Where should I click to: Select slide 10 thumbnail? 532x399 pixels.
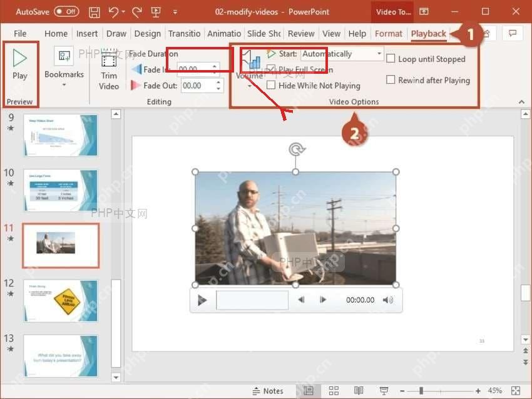pos(61,191)
